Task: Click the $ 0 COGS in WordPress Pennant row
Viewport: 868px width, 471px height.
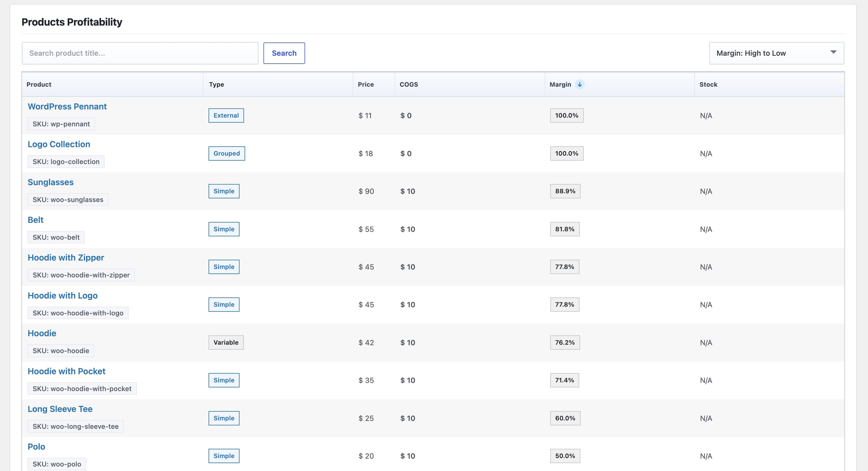Action: click(406, 116)
